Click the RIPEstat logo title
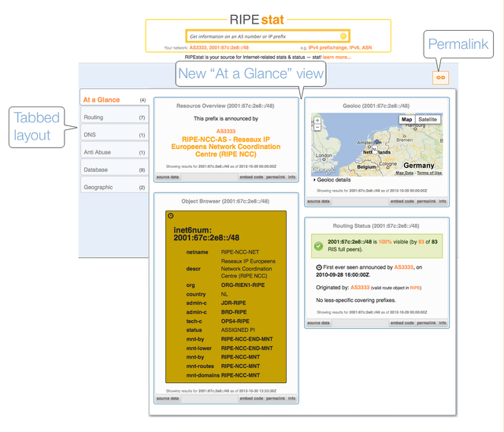The width and height of the screenshot is (504, 432). click(257, 20)
